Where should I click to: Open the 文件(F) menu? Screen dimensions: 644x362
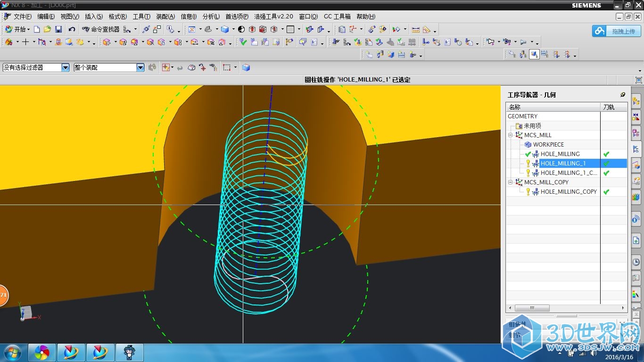pos(23,16)
